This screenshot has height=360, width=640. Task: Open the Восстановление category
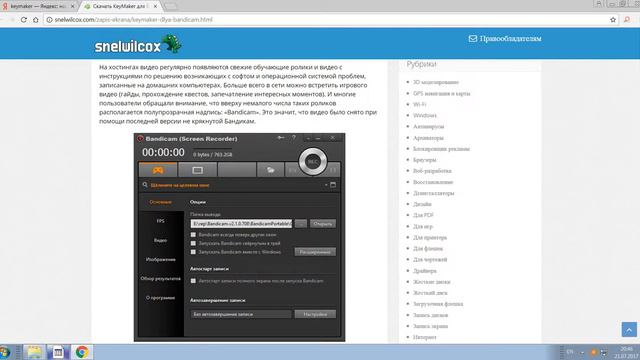(x=433, y=182)
